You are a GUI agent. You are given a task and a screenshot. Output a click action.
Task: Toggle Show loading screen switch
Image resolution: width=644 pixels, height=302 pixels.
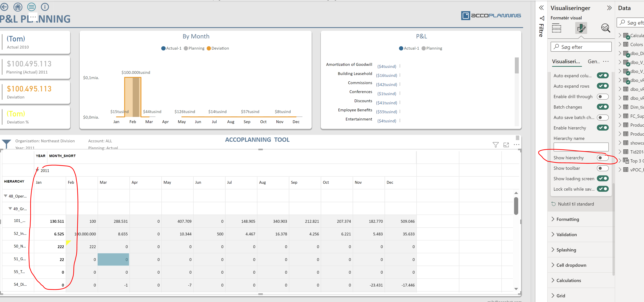point(602,179)
